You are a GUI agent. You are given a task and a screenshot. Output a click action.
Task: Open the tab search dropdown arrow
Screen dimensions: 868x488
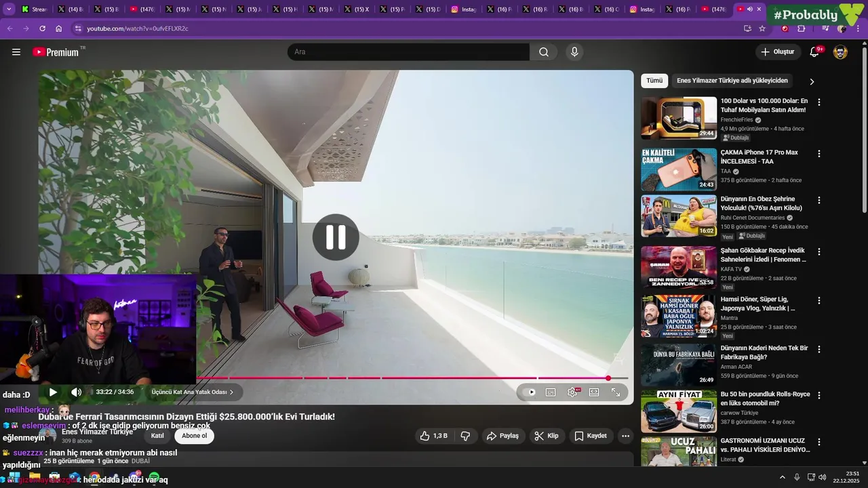pyautogui.click(x=9, y=9)
